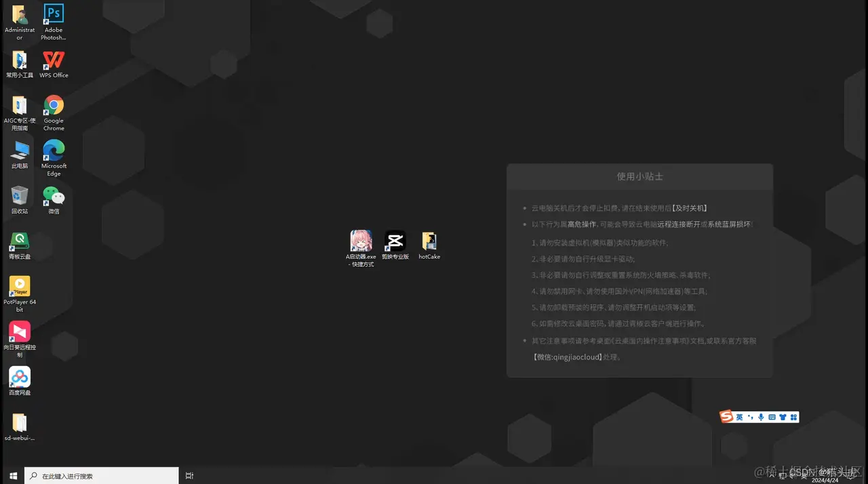The height and width of the screenshot is (484, 868).
Task: Open the hotCake shortcut
Action: 429,241
